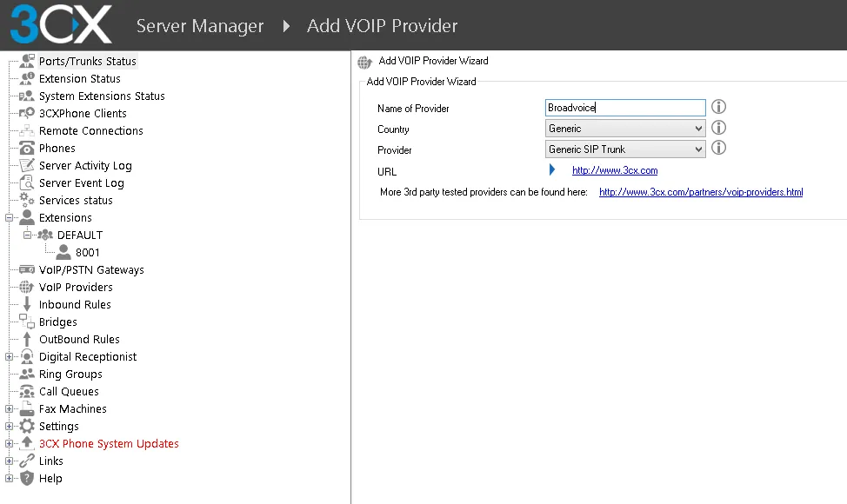The height and width of the screenshot is (504, 847).
Task: Click the Phones icon in sidebar
Action: point(27,149)
